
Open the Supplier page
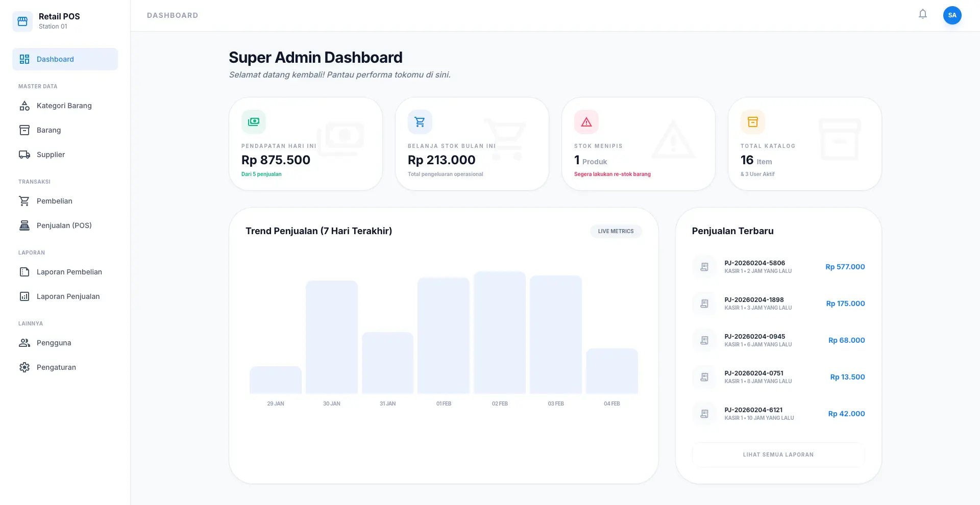click(x=51, y=155)
